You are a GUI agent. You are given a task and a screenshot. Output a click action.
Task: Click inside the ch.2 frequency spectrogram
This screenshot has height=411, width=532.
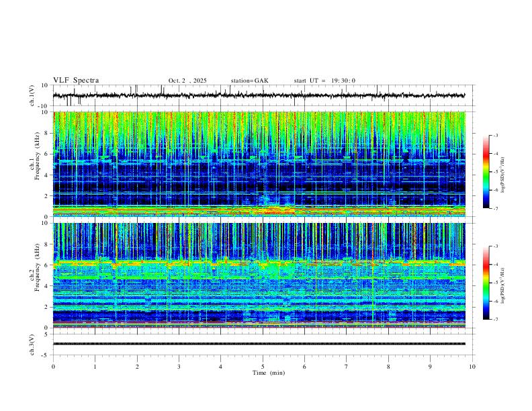click(259, 275)
